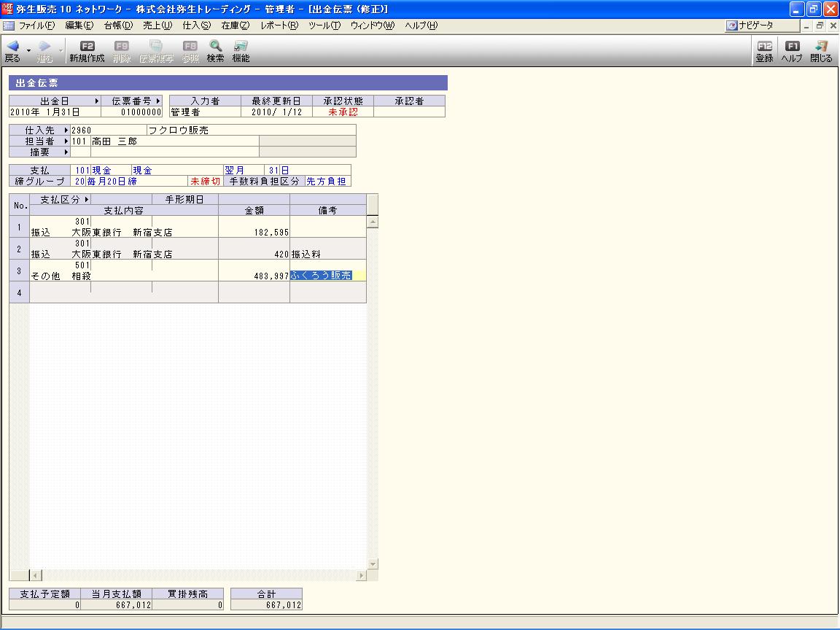Open the 編集(E) menu
Screen dimensions: 840x630
pyautogui.click(x=79, y=26)
